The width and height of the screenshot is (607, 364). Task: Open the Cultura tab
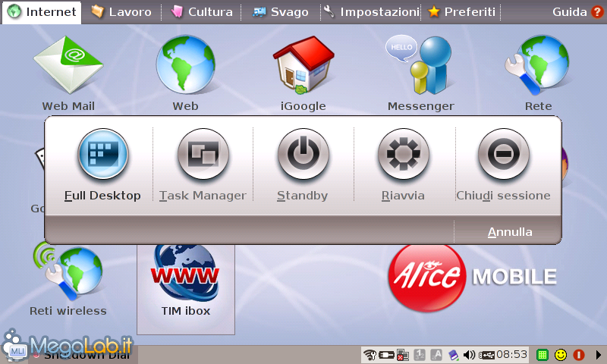[202, 12]
